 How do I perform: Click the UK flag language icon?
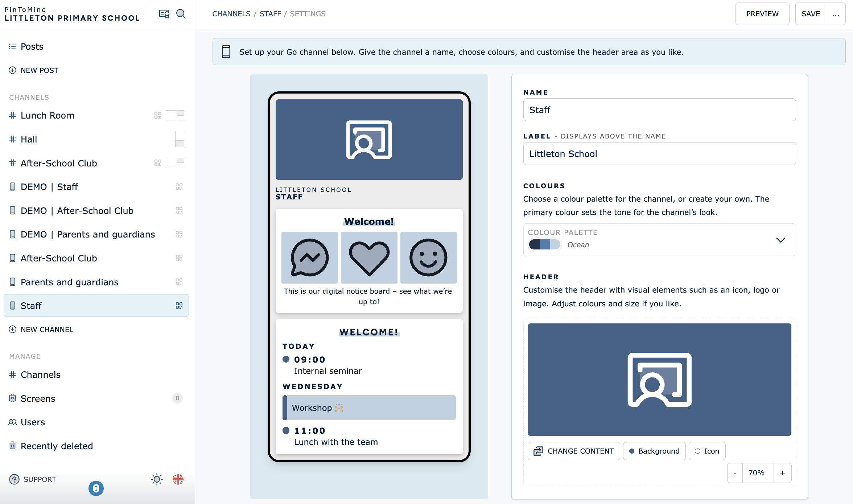point(178,479)
